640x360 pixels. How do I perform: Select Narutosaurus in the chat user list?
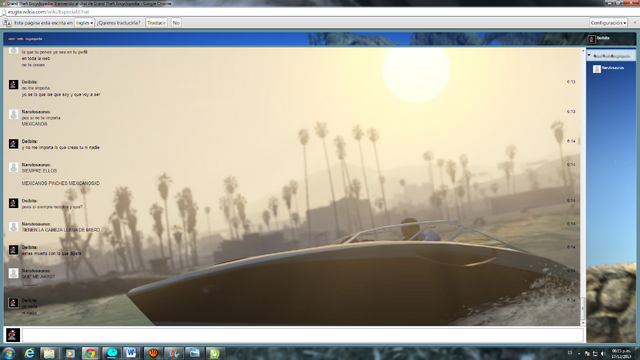point(613,68)
